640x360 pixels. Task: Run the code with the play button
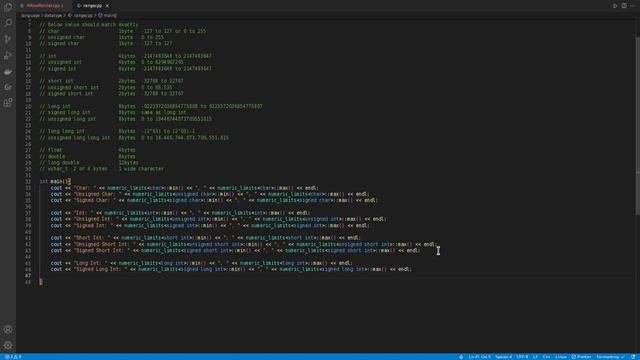(615, 6)
